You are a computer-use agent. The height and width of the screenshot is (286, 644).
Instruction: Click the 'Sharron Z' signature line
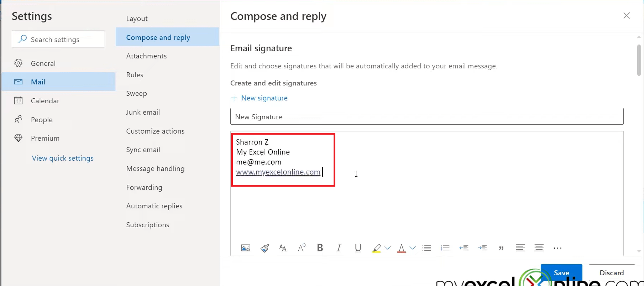[252, 142]
